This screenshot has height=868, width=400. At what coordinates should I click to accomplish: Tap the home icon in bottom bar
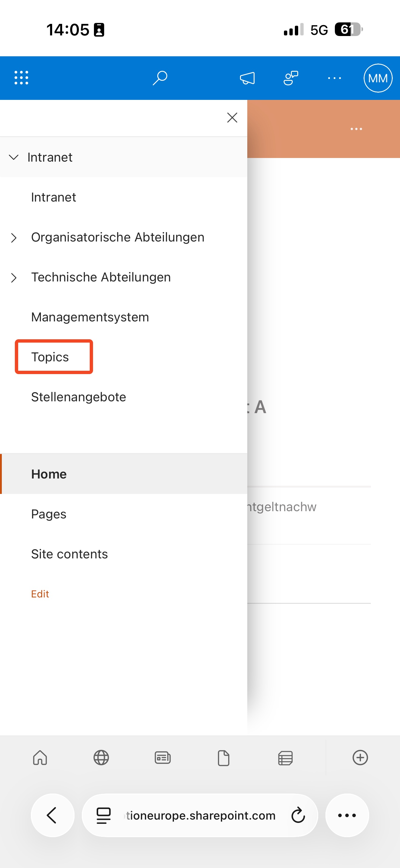click(40, 758)
